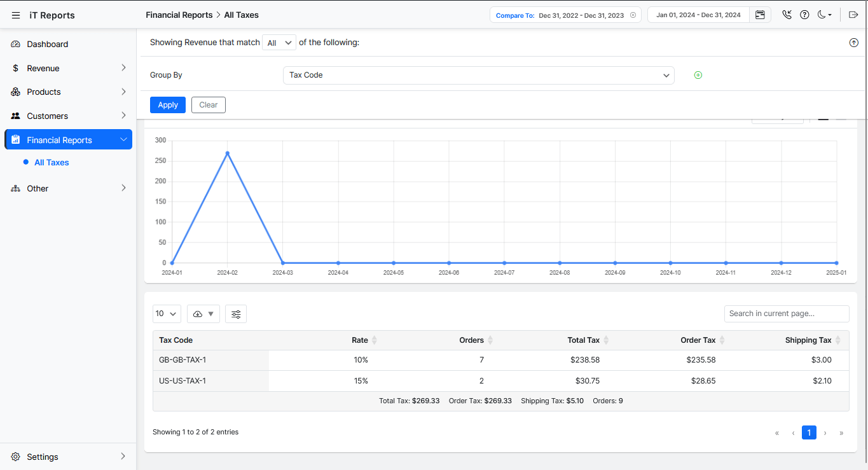
Task: Open the date range calendar picker icon
Action: click(760, 15)
